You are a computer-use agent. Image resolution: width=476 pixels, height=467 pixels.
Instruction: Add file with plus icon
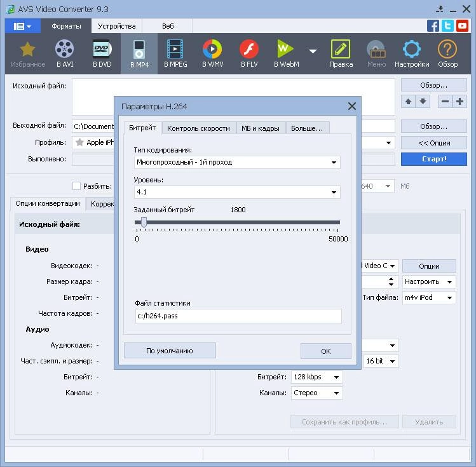point(459,102)
